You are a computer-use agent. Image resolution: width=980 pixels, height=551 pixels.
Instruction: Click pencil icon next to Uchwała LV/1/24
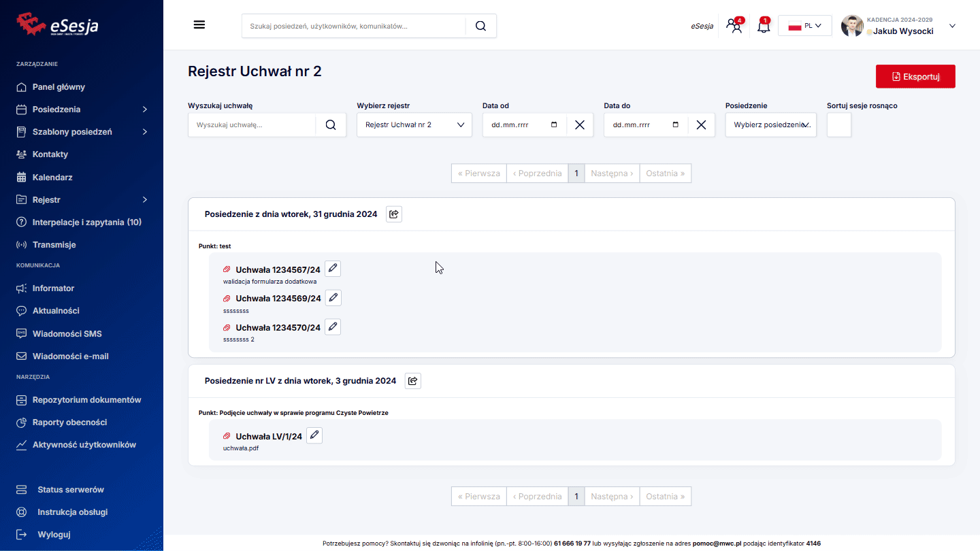coord(314,435)
